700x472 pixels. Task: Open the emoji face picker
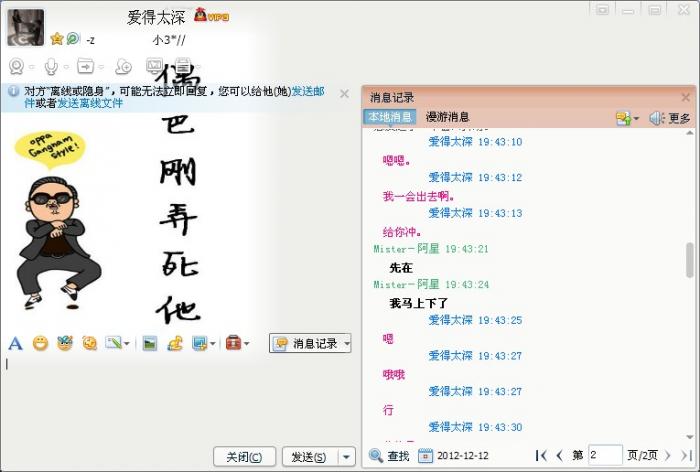click(40, 343)
